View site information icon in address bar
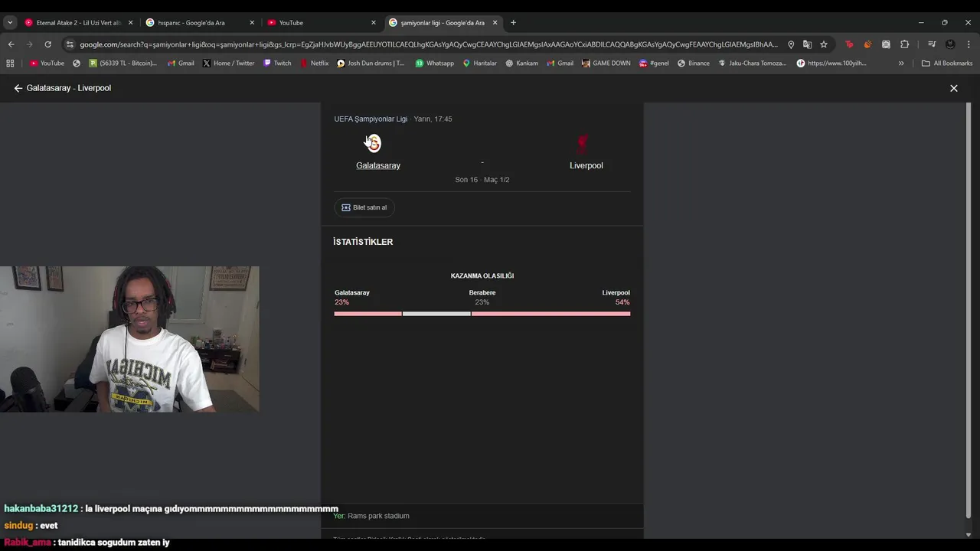The height and width of the screenshot is (551, 980). pyautogui.click(x=70, y=44)
